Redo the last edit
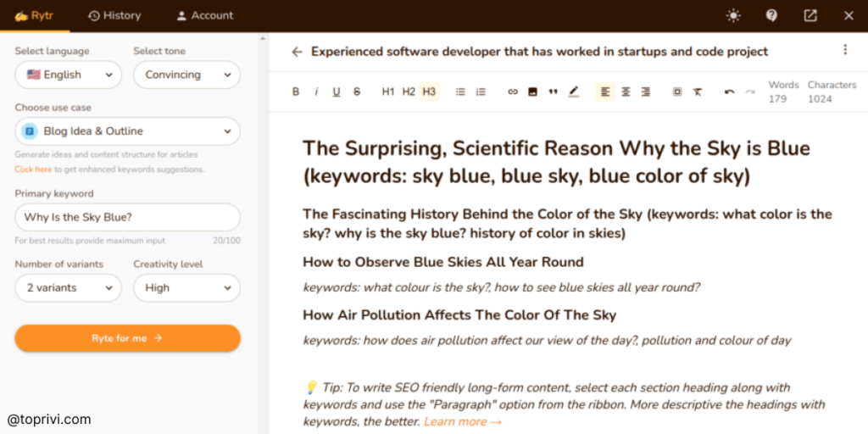The width and height of the screenshot is (868, 434). click(x=749, y=92)
